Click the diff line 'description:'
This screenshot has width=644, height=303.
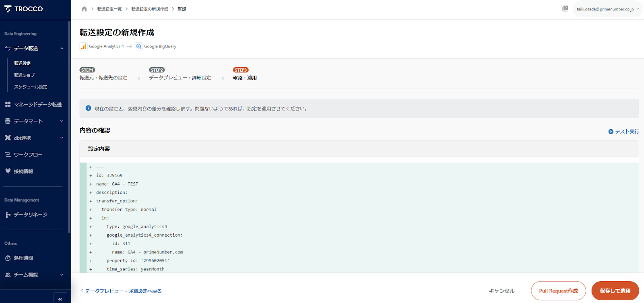click(x=112, y=193)
